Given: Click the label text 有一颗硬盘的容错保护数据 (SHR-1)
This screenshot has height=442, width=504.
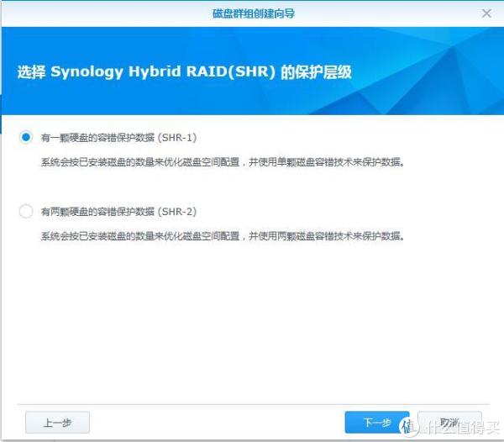Looking at the screenshot, I should 118,138.
